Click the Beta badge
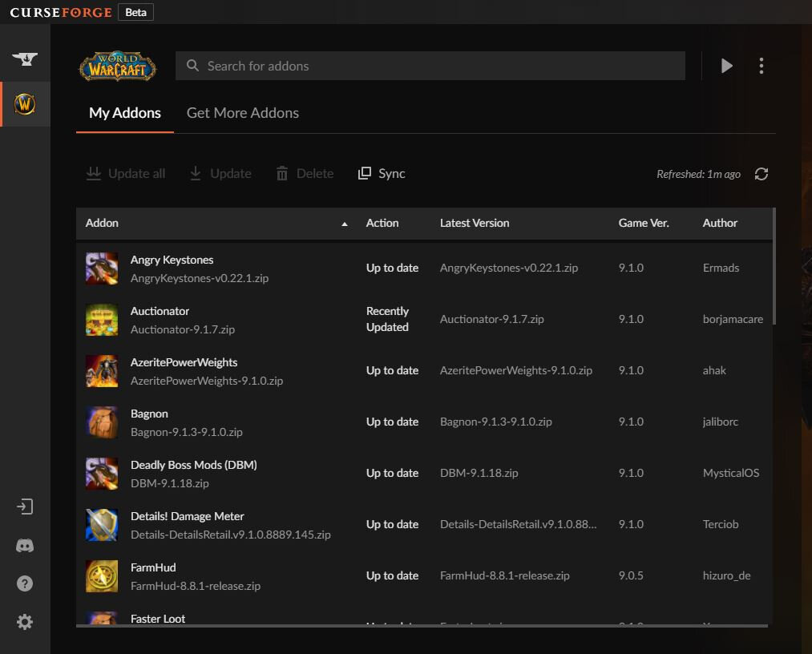This screenshot has width=812, height=654. click(x=135, y=12)
